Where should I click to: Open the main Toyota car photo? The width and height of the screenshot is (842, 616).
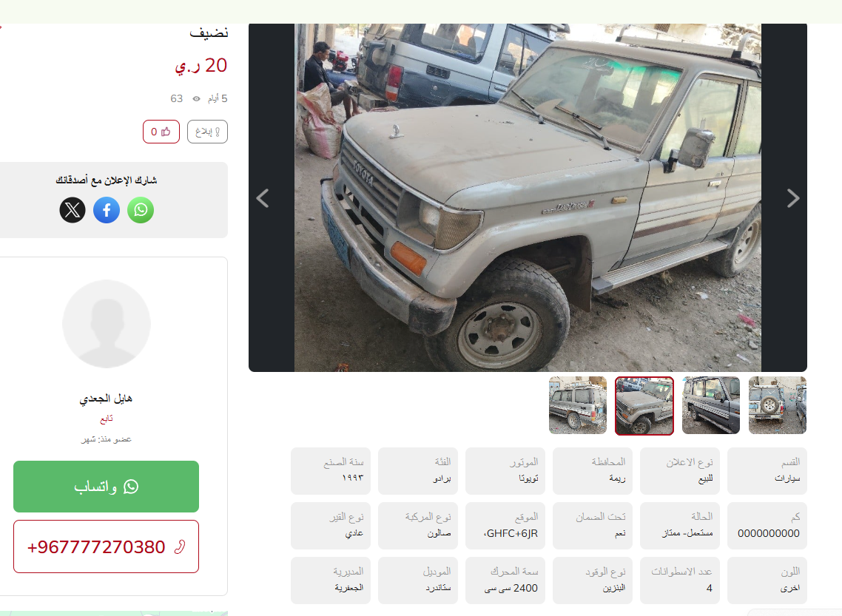coord(528,197)
